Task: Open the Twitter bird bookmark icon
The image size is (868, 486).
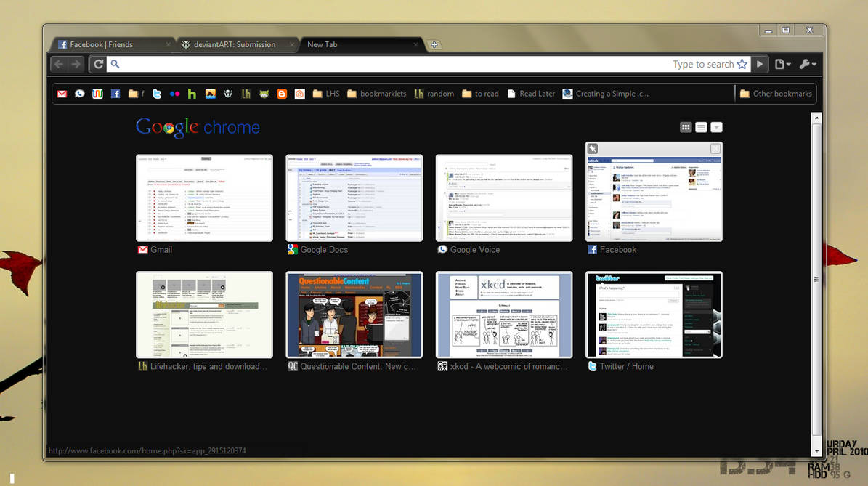Action: [157, 94]
